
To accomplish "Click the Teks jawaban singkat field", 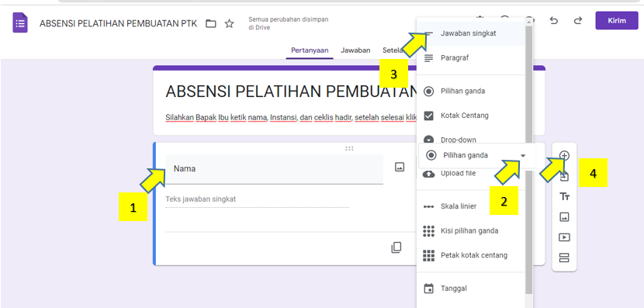I will (x=257, y=199).
